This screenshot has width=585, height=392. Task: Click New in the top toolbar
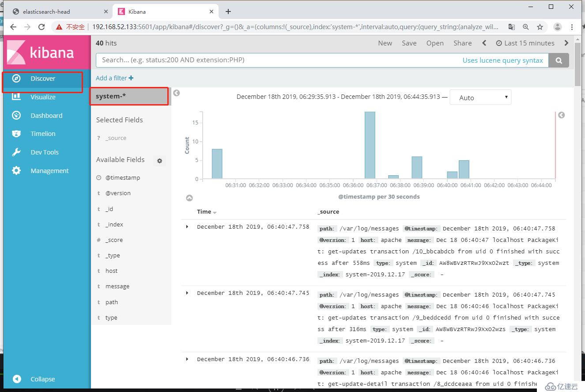[x=385, y=43]
